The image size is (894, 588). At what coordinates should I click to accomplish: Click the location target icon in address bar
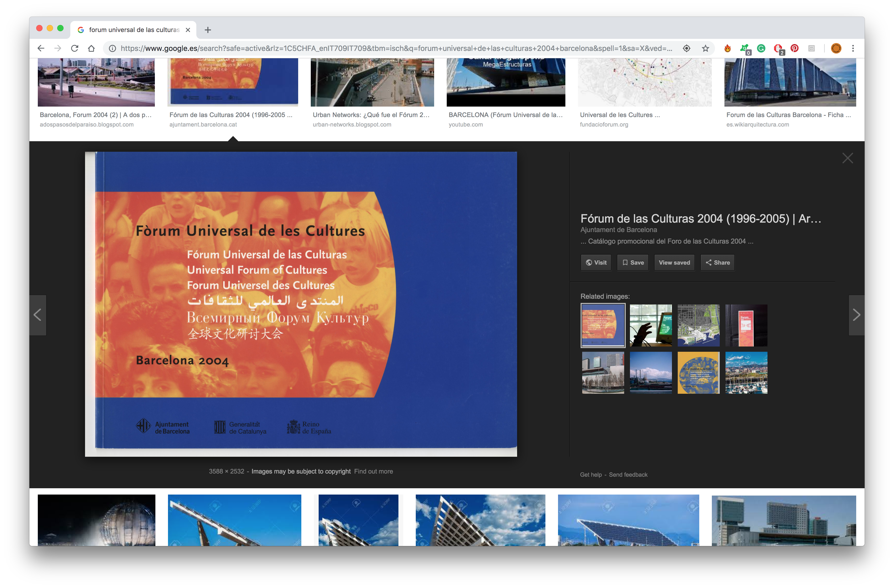[686, 49]
